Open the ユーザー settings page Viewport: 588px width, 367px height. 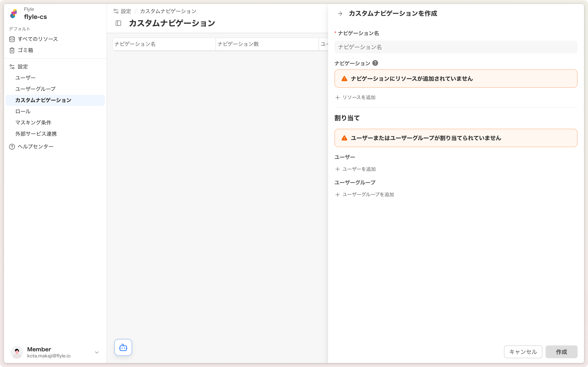point(26,78)
